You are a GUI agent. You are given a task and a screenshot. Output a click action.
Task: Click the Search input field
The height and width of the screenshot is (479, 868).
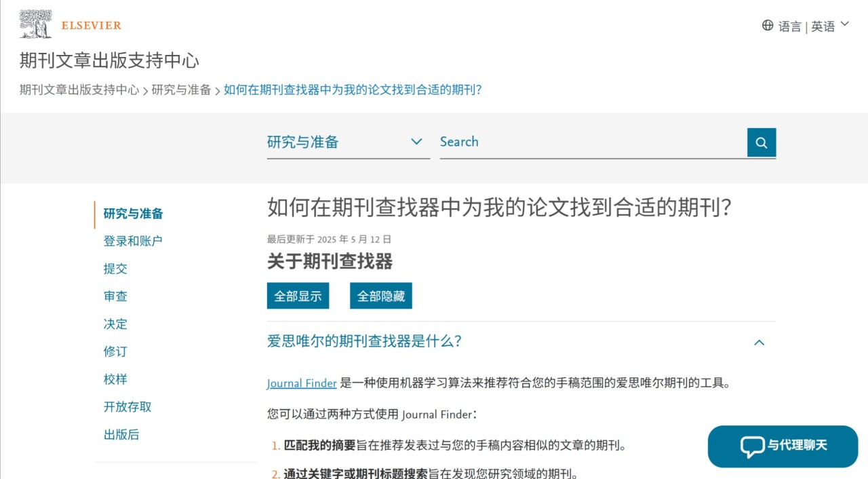593,142
